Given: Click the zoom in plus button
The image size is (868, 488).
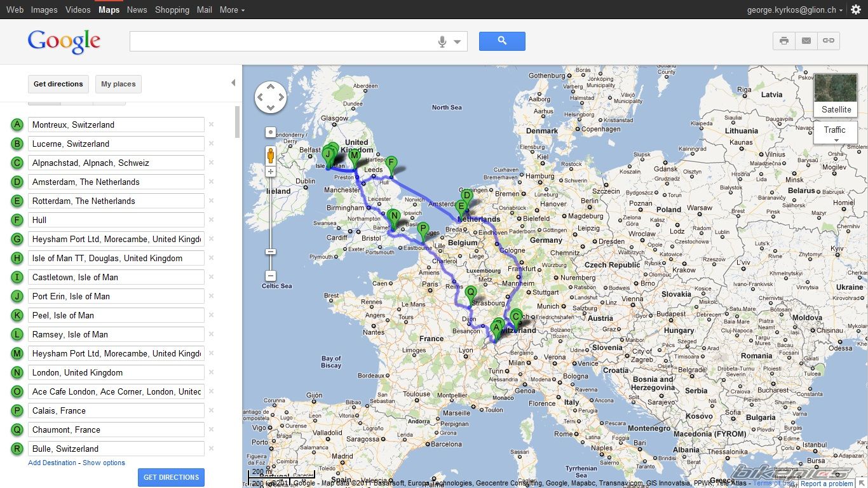Looking at the screenshot, I should 271,172.
